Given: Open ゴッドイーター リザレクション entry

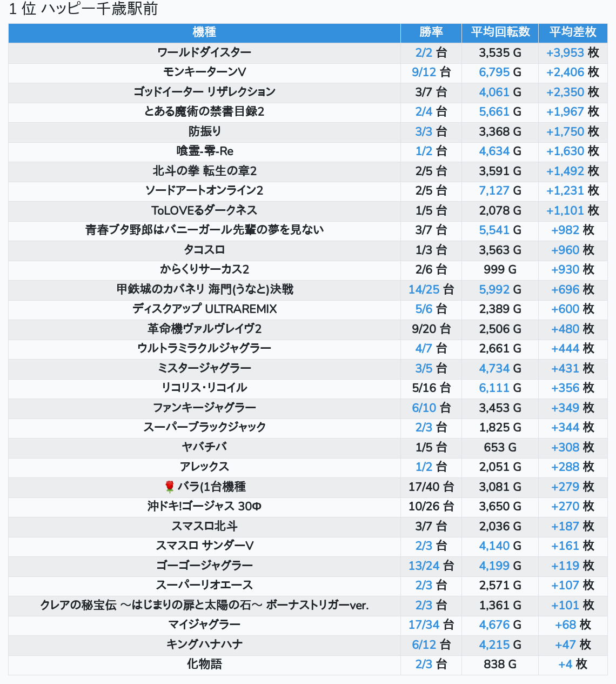Looking at the screenshot, I should pyautogui.click(x=204, y=92).
